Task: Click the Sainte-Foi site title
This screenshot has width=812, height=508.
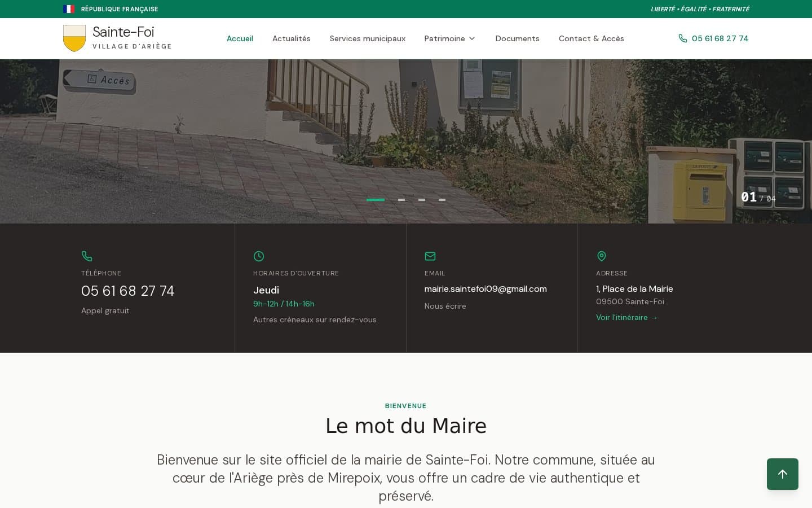Action: (123, 32)
